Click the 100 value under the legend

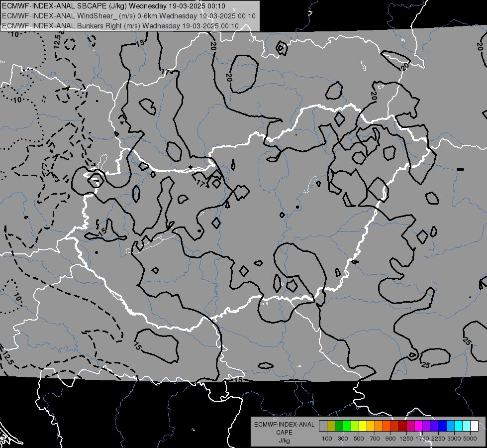(x=327, y=439)
